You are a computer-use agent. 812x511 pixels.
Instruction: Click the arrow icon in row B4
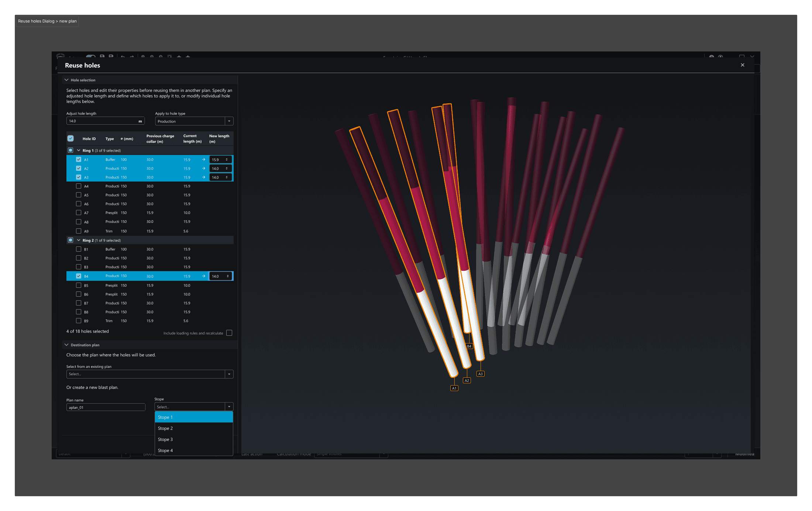204,276
